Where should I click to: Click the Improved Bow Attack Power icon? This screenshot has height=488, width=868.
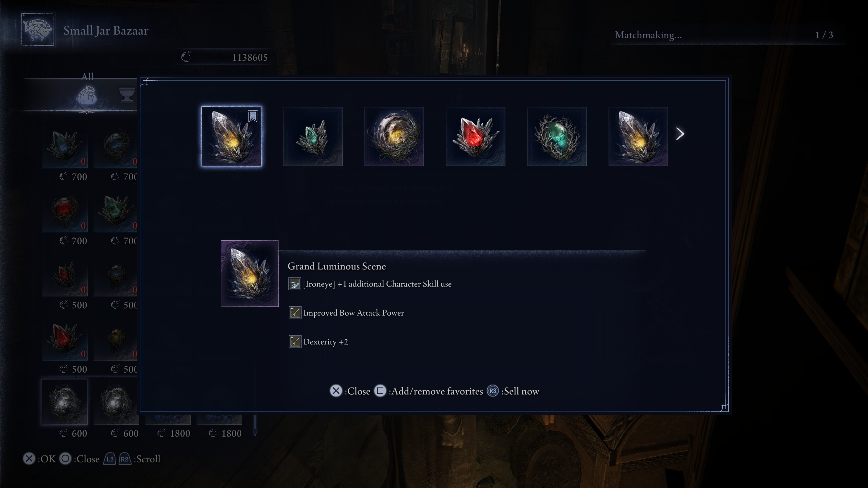pyautogui.click(x=295, y=313)
